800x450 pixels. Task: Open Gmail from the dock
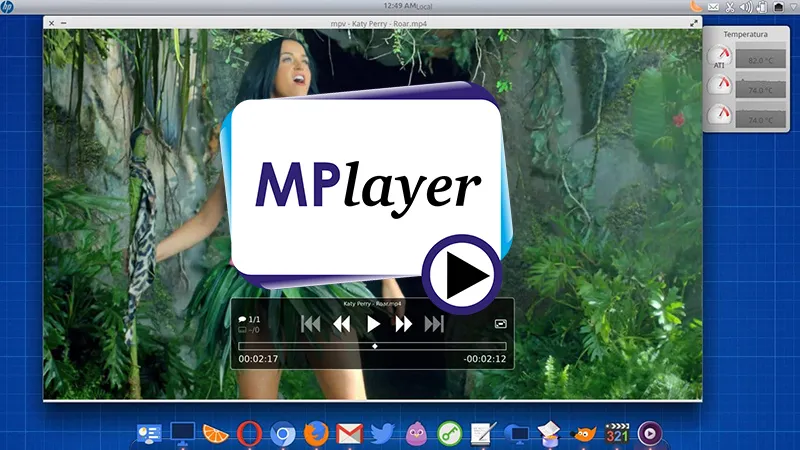pyautogui.click(x=349, y=434)
